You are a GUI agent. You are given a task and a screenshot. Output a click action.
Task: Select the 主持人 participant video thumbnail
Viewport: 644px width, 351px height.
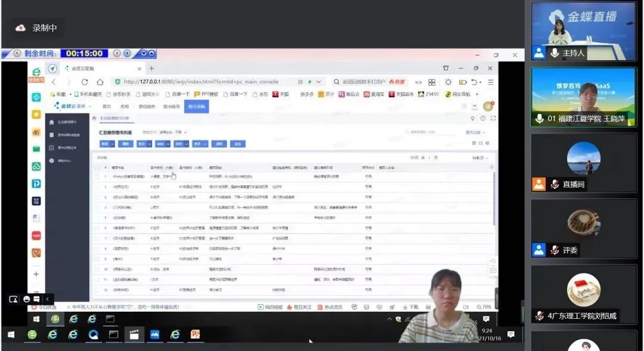coord(584,31)
